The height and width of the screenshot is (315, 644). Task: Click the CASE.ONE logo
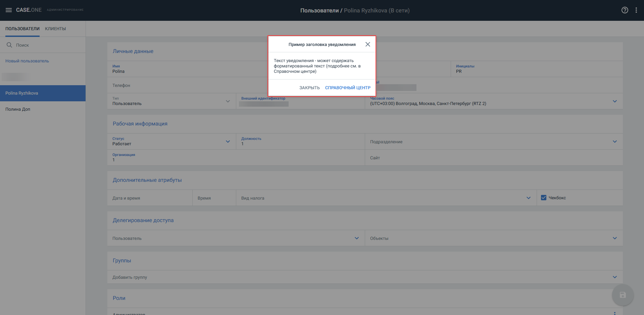point(29,10)
